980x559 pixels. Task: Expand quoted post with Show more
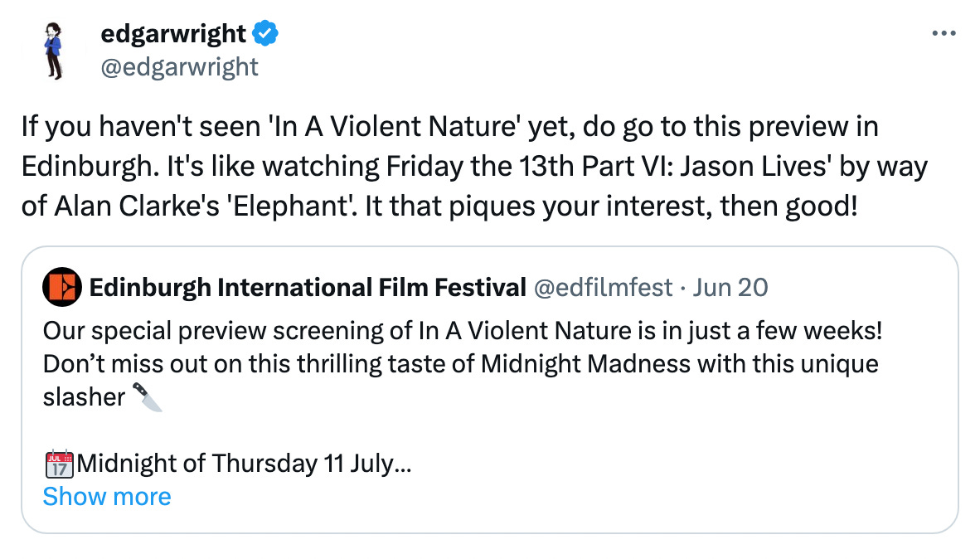tap(107, 497)
